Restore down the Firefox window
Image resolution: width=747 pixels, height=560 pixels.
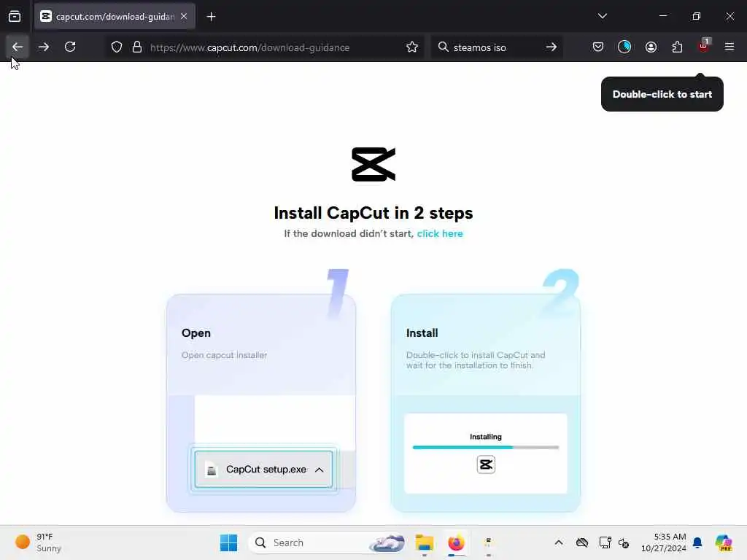tap(697, 16)
